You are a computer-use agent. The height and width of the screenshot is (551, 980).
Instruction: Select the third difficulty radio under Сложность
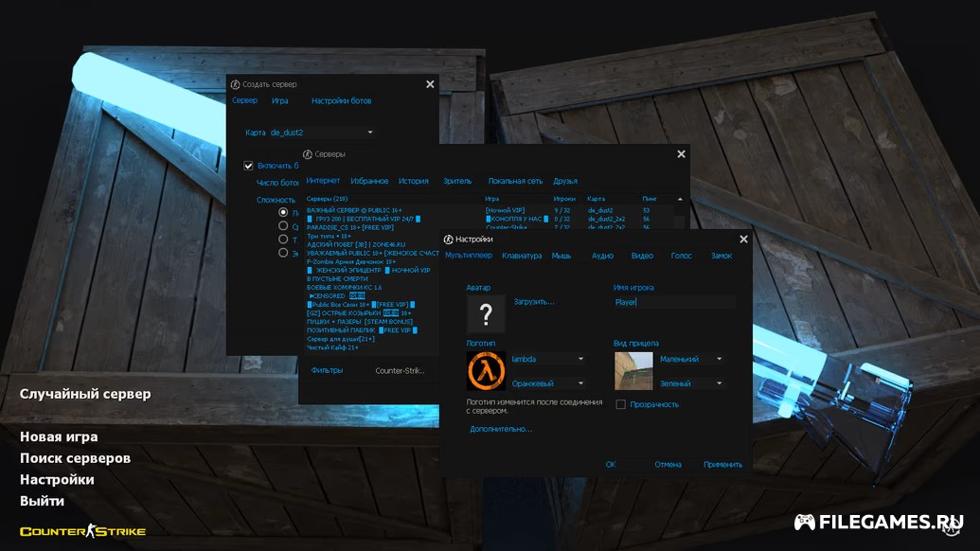[283, 240]
